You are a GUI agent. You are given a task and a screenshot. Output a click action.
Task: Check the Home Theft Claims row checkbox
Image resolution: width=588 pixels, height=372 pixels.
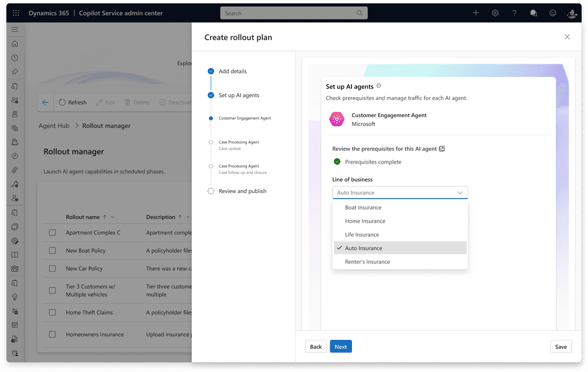[x=52, y=313]
